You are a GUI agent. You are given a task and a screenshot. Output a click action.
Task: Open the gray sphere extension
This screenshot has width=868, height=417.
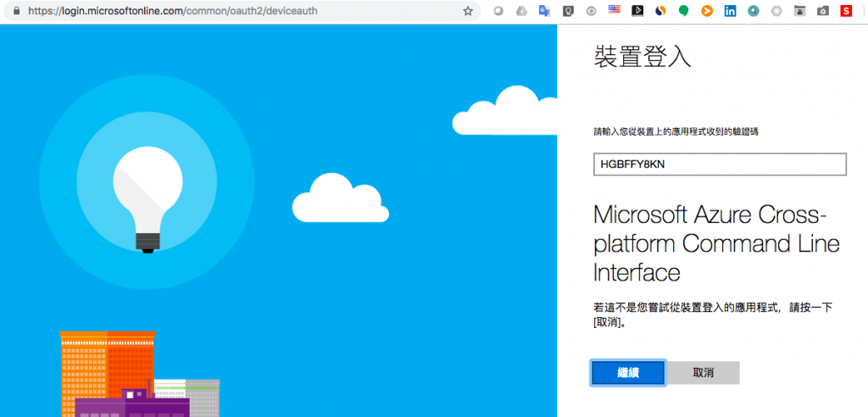(x=498, y=10)
